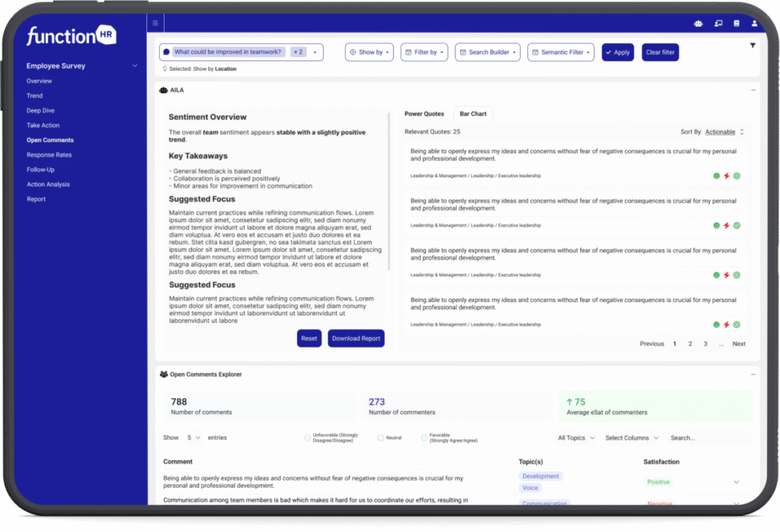Click the speech bubble icon in question selector
The height and width of the screenshot is (532, 780).
pyautogui.click(x=167, y=52)
